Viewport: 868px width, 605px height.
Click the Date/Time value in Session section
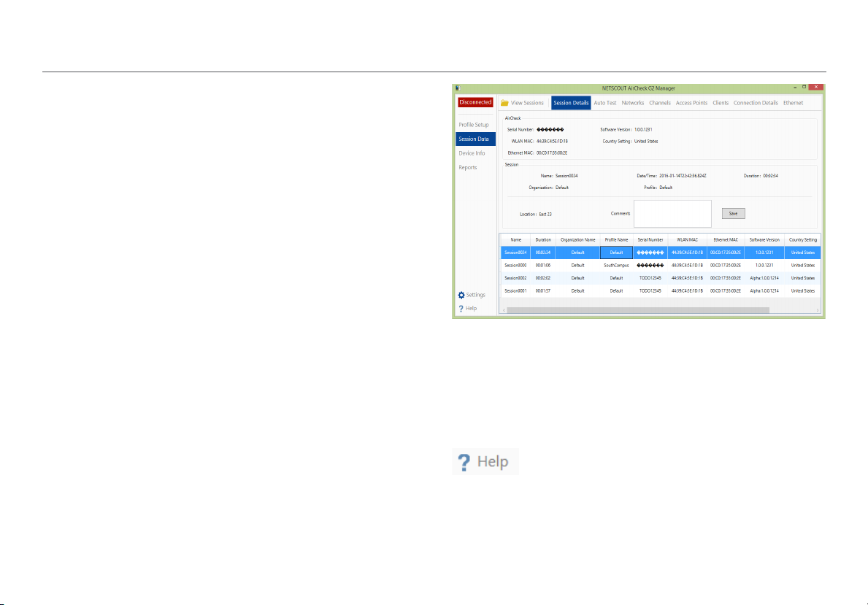[683, 176]
